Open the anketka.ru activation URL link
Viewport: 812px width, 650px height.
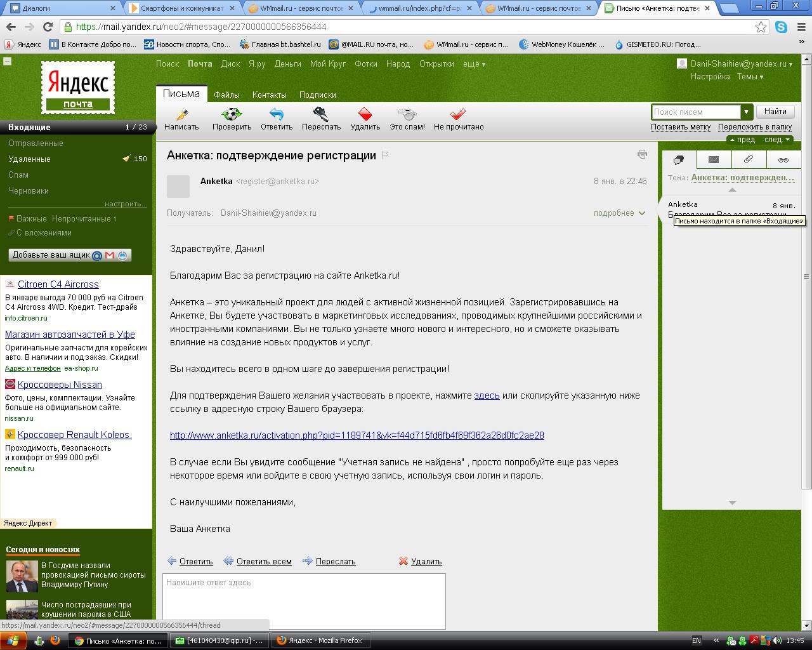pos(357,435)
